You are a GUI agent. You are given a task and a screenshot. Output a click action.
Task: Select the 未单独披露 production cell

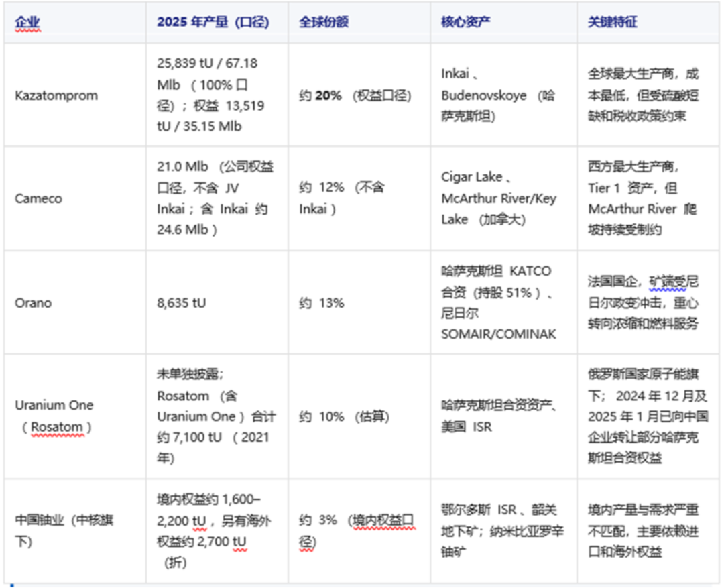point(217,416)
